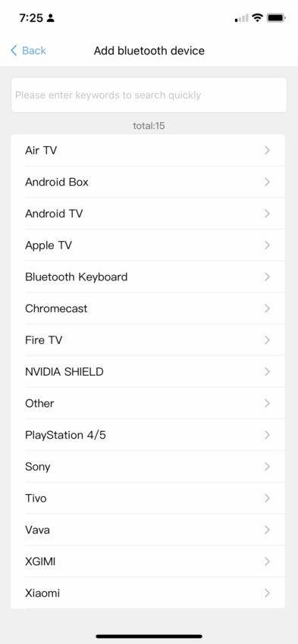The width and height of the screenshot is (298, 644).
Task: Choose Bluetooth Keyboard device type
Action: click(148, 277)
